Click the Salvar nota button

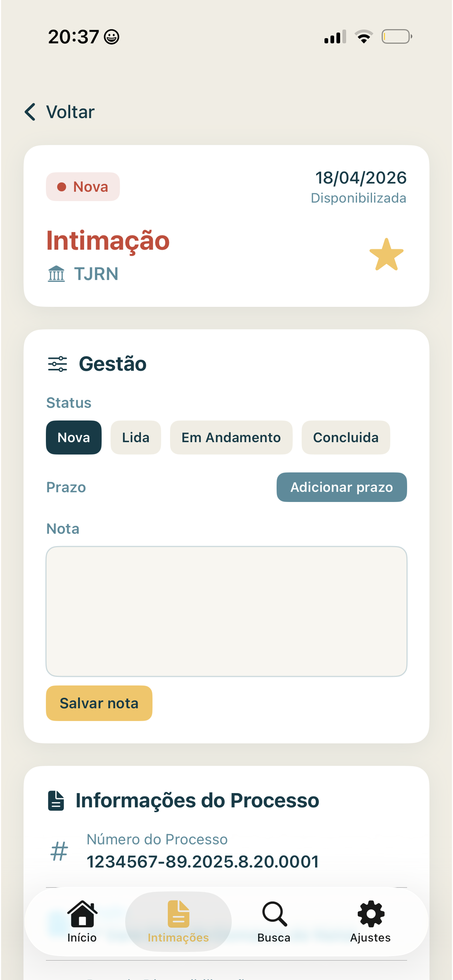tap(99, 703)
